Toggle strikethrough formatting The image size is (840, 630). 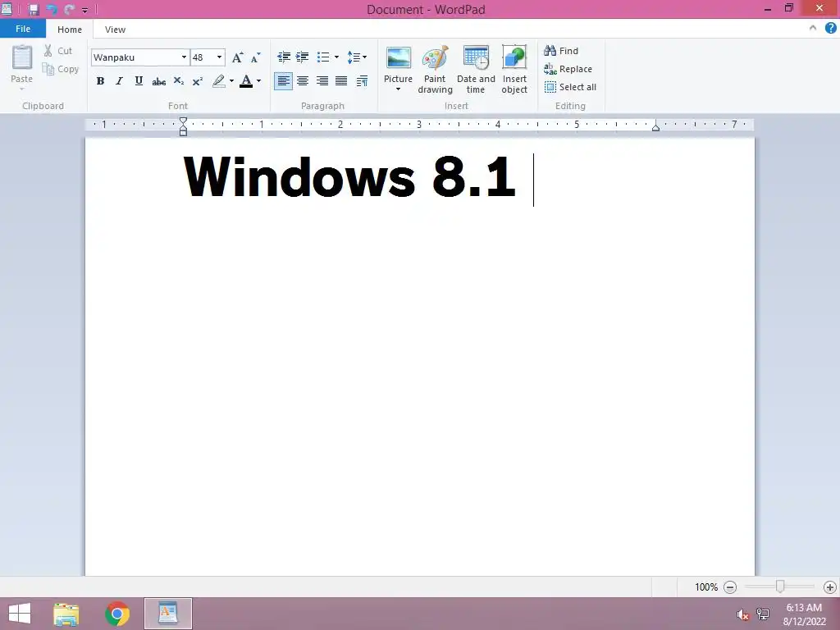tap(158, 81)
